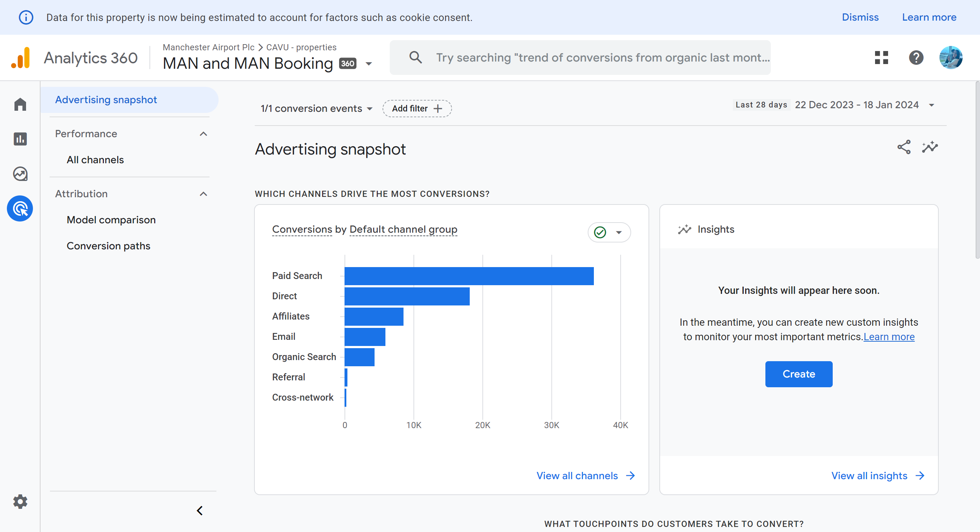
Task: Click the Advertising target icon
Action: point(20,208)
